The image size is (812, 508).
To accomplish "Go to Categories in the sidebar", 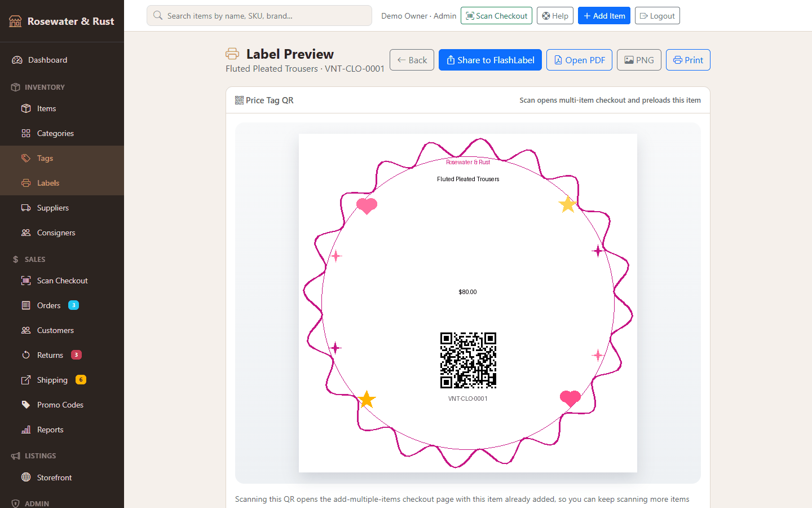I will pyautogui.click(x=62, y=133).
